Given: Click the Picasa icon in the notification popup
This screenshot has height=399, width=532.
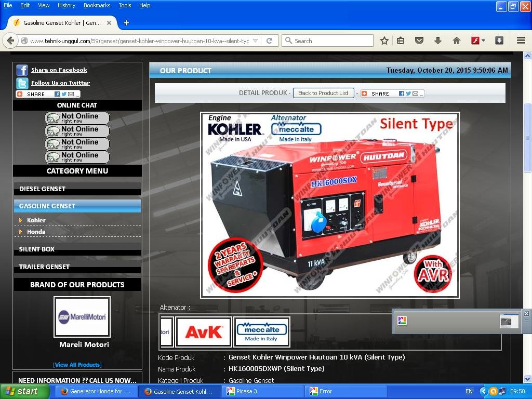Looking at the screenshot, I should [x=402, y=321].
